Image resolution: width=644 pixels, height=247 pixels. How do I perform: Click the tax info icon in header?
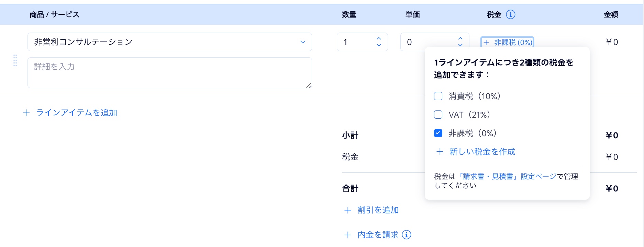pos(511,14)
